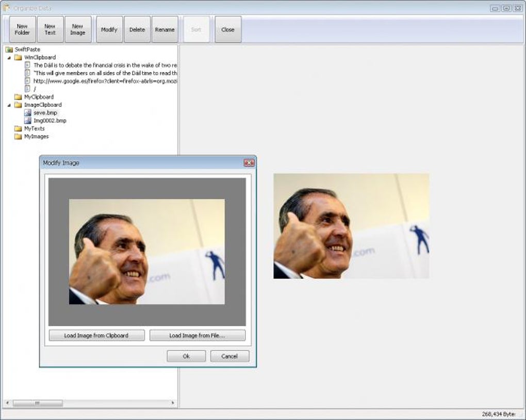Select the Img0002.bmp image icon
This screenshot has height=420, width=526.
point(28,120)
